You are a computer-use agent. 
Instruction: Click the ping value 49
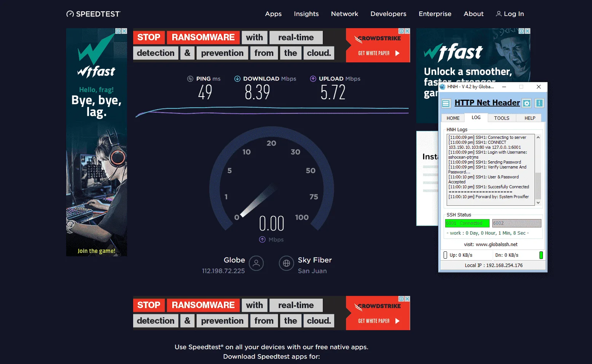tap(205, 92)
